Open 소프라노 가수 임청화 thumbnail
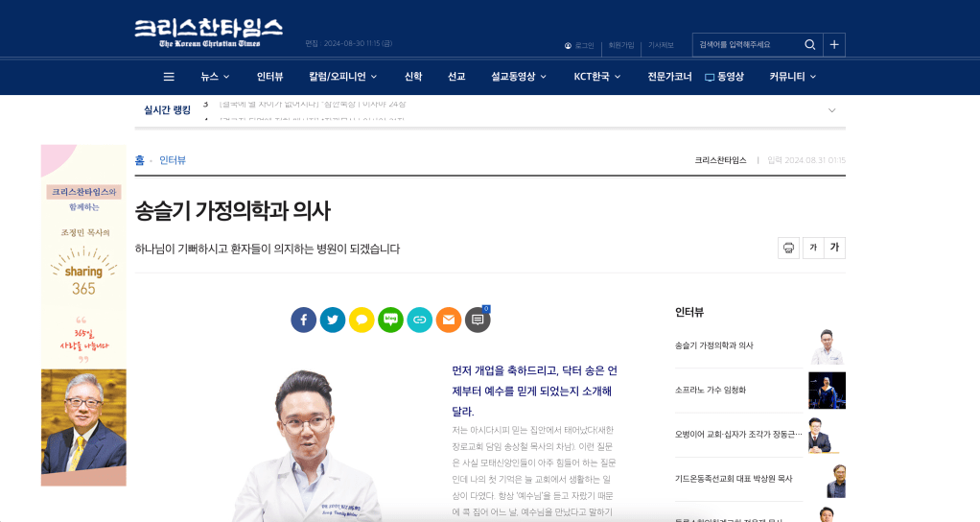Viewport: 980px width, 522px height. coord(827,391)
